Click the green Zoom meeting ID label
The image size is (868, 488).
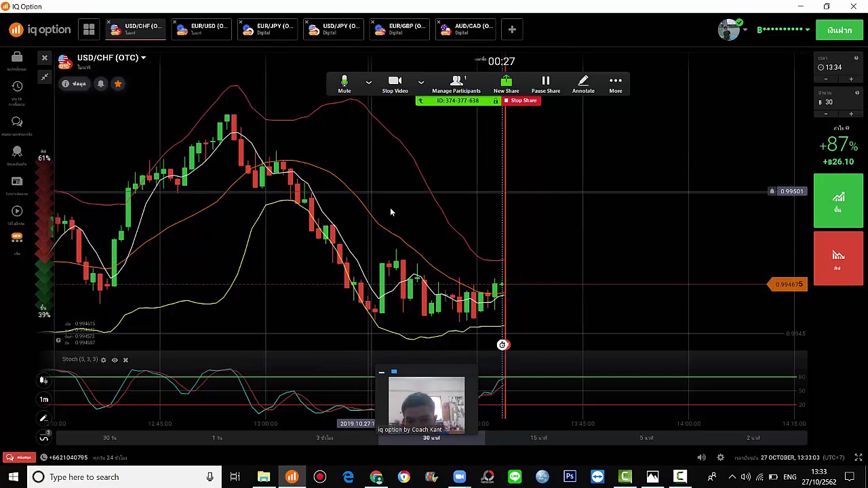pos(458,101)
